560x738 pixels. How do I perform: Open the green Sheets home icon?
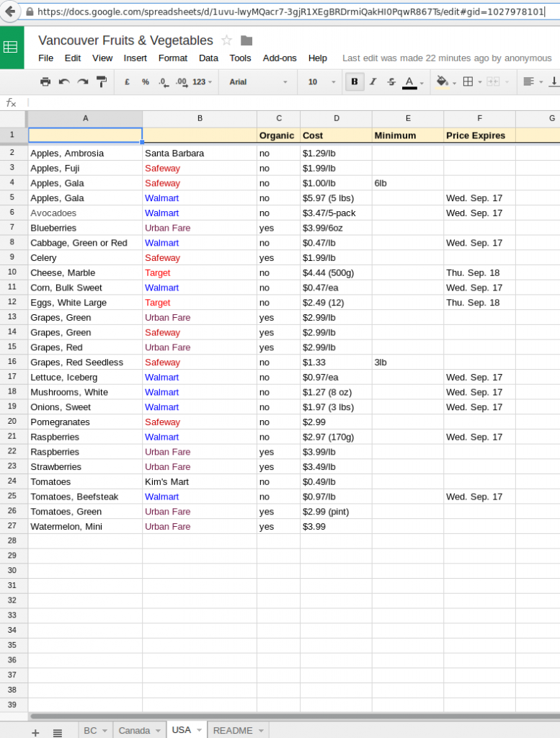10,47
